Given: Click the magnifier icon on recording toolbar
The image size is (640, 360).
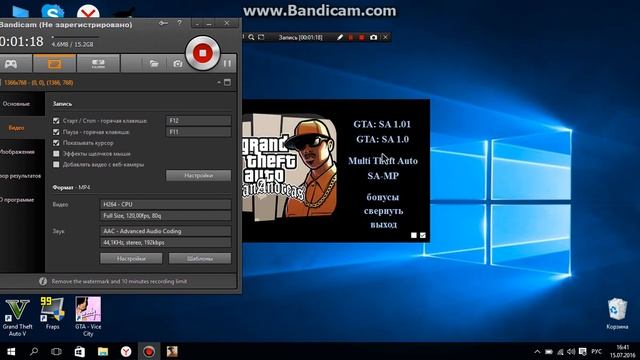Looking at the screenshot, I should point(251,37).
